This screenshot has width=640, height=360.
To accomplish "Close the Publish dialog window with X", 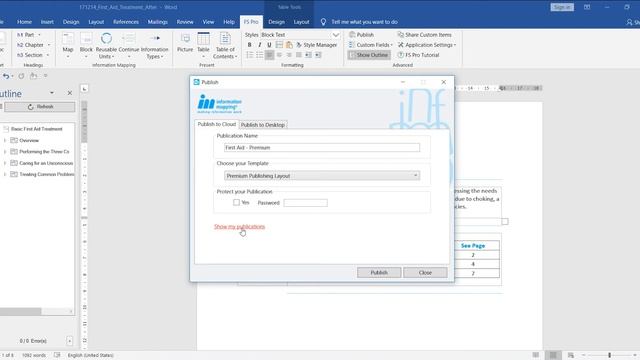I will point(444,82).
